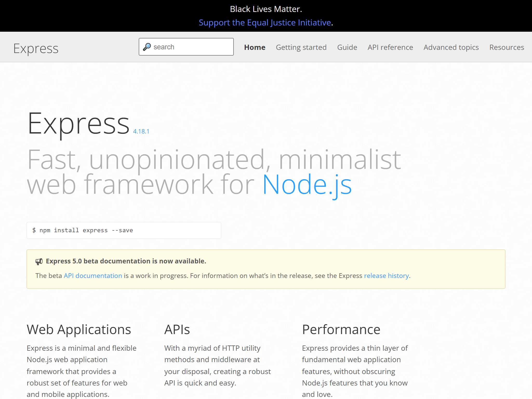Click the Express 5.0 beta announcement heading

tap(126, 261)
